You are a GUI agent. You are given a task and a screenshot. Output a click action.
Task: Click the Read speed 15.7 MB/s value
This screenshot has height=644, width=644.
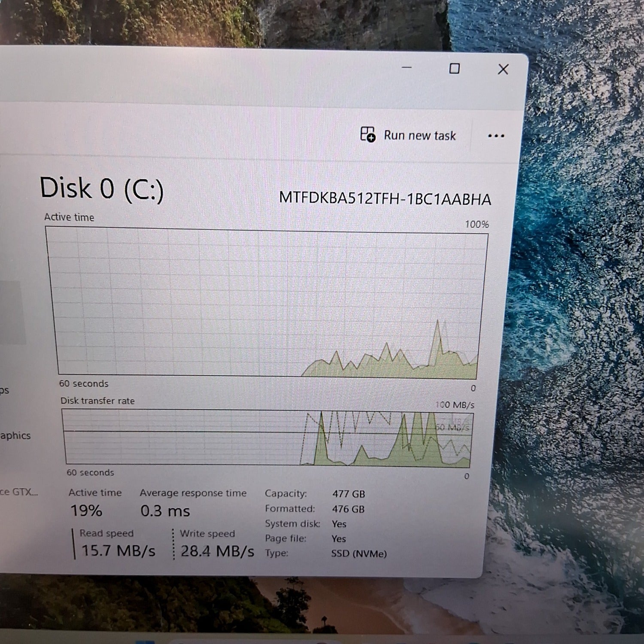(x=118, y=550)
